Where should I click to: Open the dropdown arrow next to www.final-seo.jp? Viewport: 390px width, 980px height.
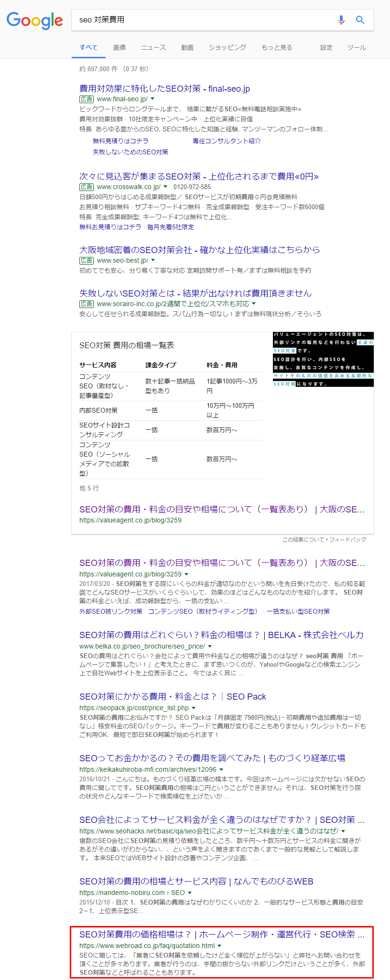click(x=152, y=99)
